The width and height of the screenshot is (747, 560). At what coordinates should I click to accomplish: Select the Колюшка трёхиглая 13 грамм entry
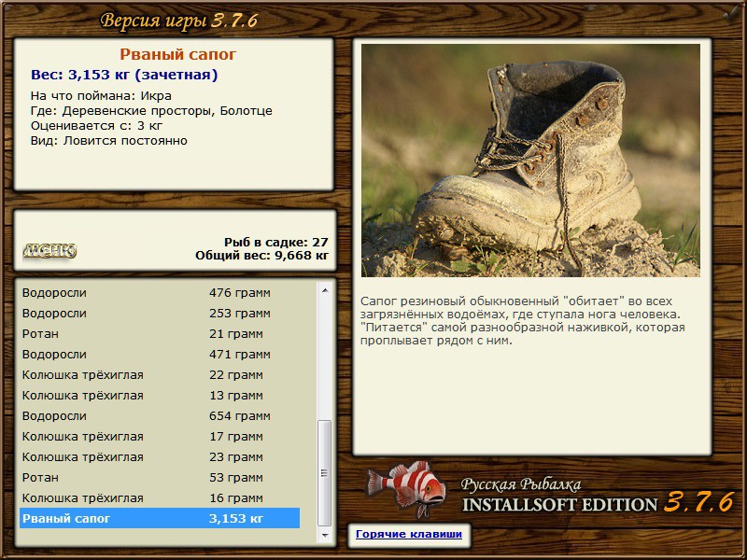pos(160,395)
